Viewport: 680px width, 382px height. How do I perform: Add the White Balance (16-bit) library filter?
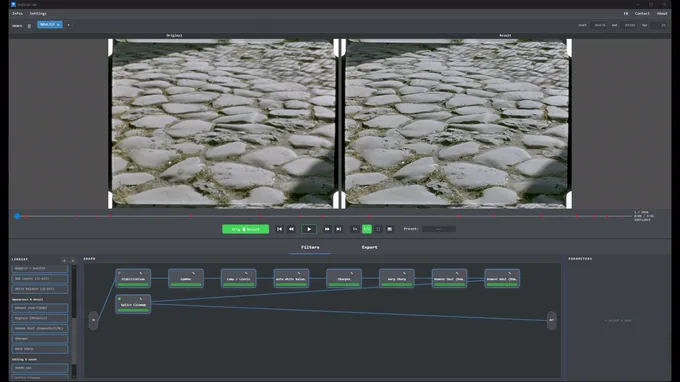(40, 289)
